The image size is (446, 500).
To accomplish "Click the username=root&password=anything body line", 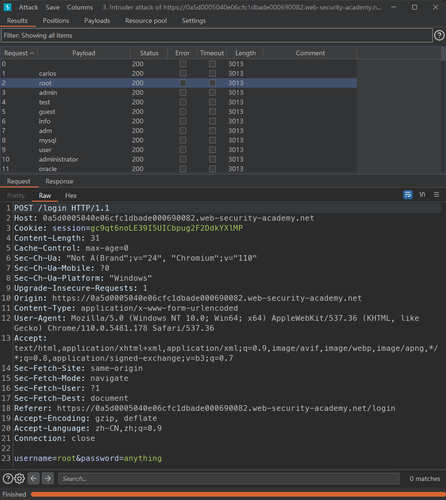I will pyautogui.click(x=88, y=458).
